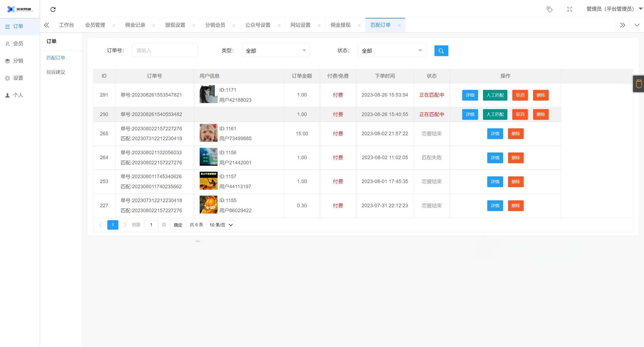Open the 类型 filter dropdown
644x347 pixels.
276,50
